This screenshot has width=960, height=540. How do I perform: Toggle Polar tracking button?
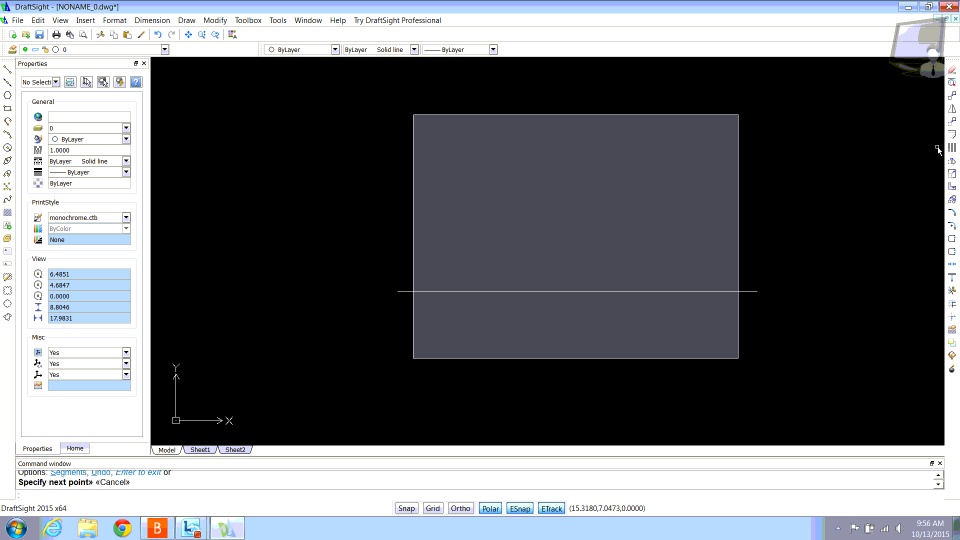click(490, 508)
